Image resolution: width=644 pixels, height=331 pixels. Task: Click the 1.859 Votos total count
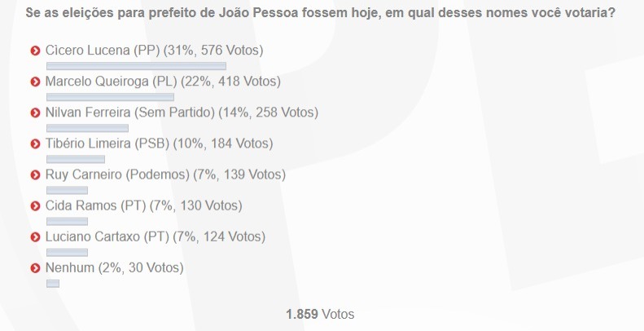(320, 314)
